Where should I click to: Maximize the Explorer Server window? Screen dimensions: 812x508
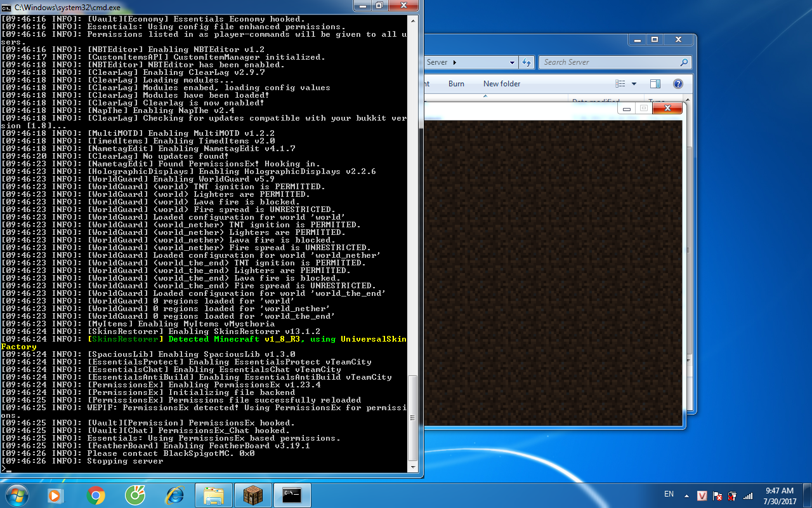coord(655,39)
